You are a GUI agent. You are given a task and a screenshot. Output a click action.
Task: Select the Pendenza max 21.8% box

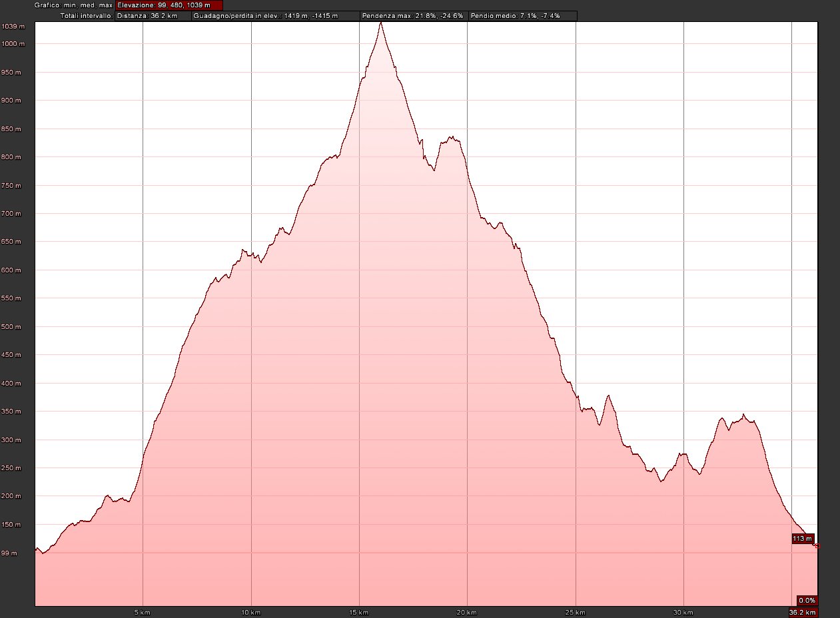click(413, 16)
